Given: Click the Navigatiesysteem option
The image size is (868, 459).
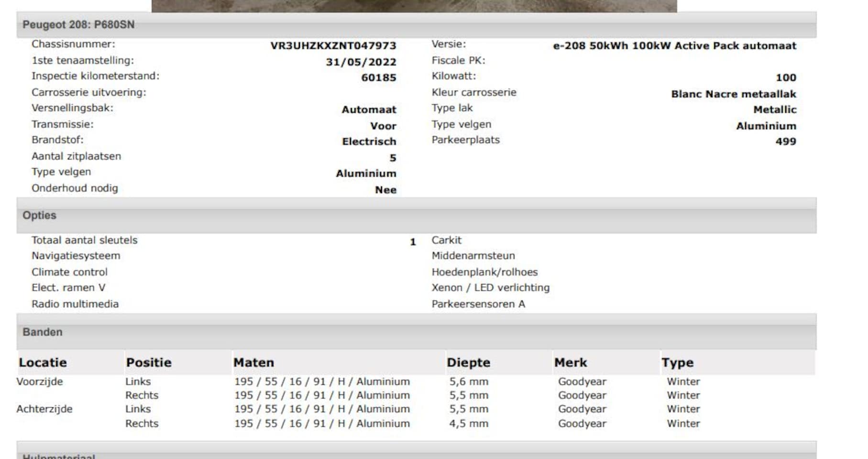Looking at the screenshot, I should pos(76,256).
